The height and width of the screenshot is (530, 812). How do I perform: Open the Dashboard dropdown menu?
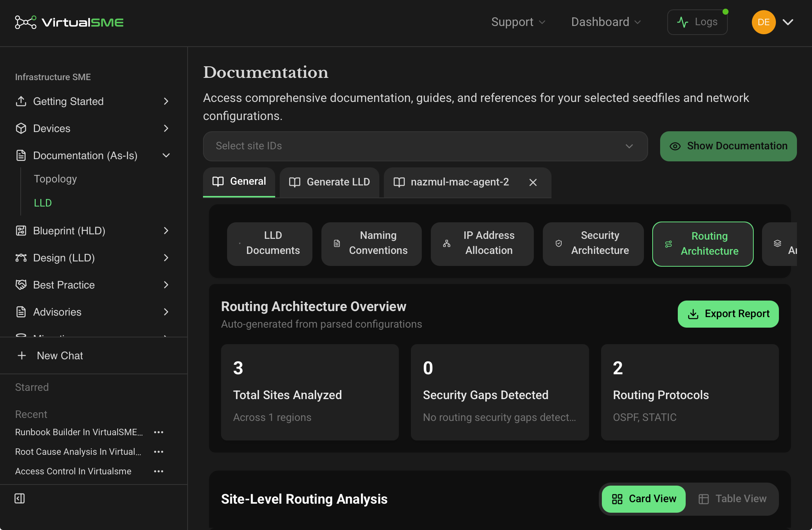pyautogui.click(x=606, y=22)
